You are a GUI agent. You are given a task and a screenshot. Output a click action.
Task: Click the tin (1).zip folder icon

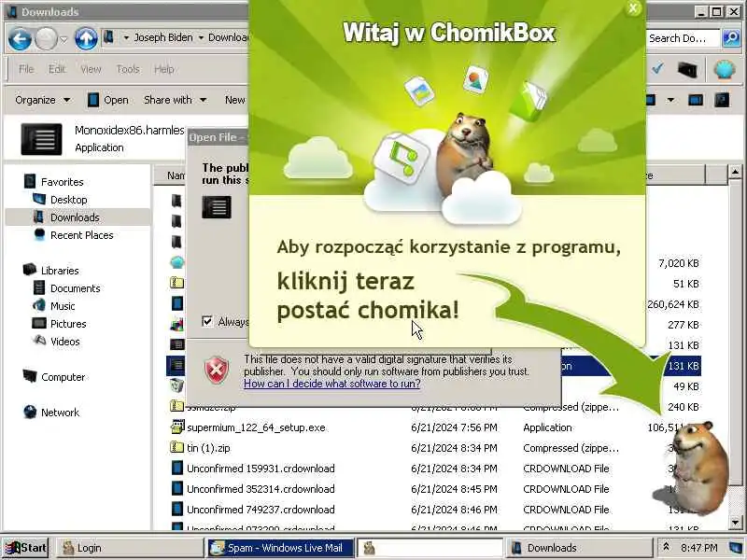coord(176,447)
